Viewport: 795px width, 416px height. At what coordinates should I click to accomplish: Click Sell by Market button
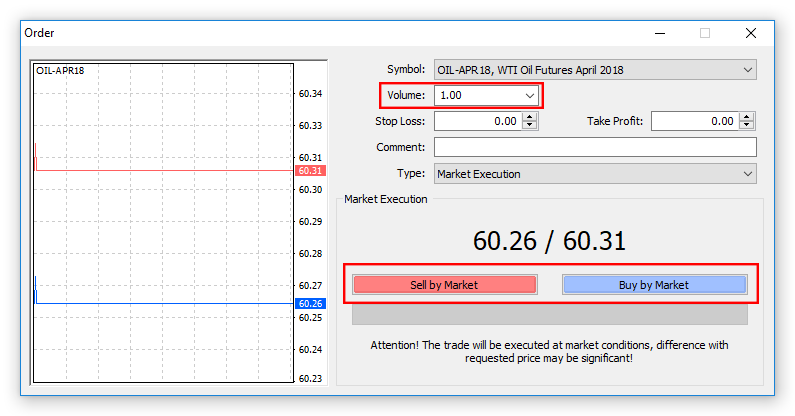[445, 285]
